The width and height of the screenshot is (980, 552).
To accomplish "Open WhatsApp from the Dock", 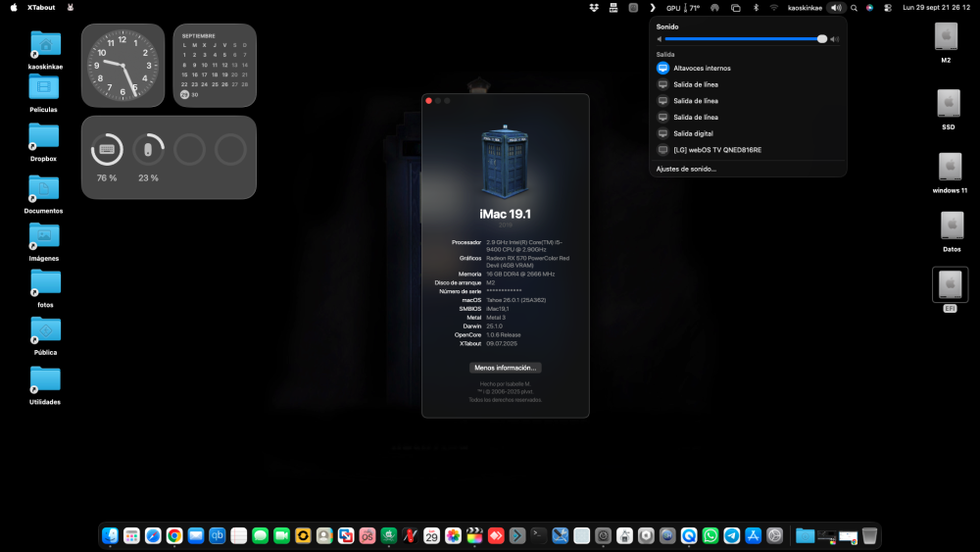I will (x=710, y=535).
